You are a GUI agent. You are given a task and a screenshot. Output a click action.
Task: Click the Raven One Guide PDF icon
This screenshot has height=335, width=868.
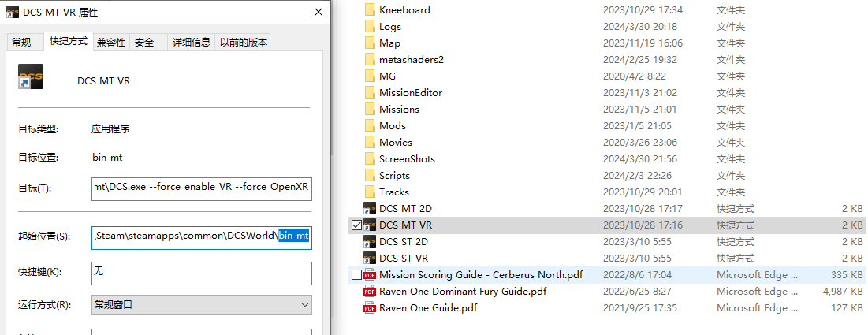pos(370,308)
